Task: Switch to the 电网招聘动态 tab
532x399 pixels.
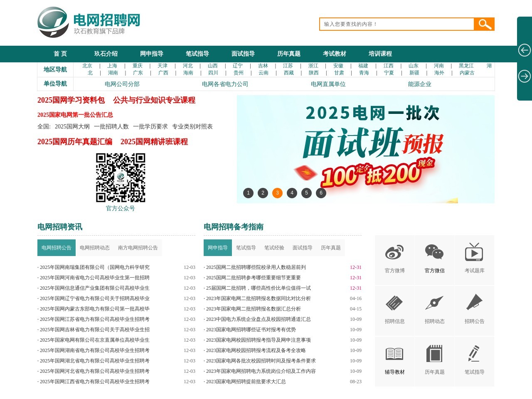Action: (95, 247)
